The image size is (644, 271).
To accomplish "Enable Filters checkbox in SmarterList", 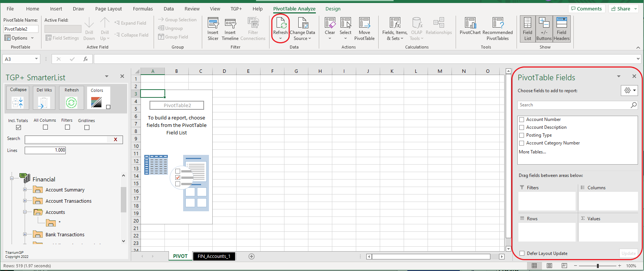I will 67,127.
